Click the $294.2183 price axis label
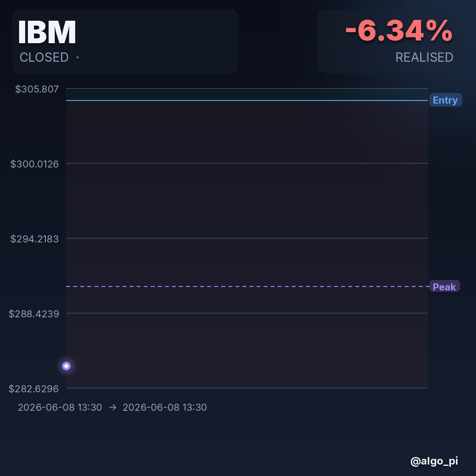 tap(34, 239)
